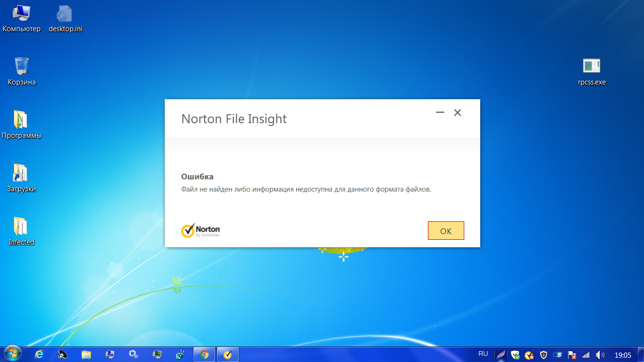
Task: Open the Action Center flag icon
Action: click(x=572, y=355)
